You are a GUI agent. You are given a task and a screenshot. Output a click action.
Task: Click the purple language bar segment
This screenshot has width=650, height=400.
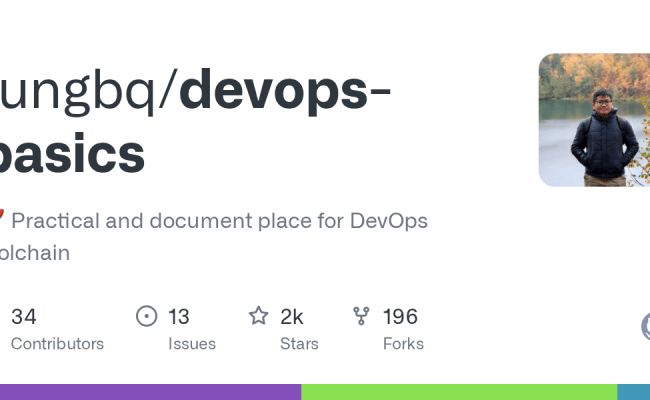(150, 392)
